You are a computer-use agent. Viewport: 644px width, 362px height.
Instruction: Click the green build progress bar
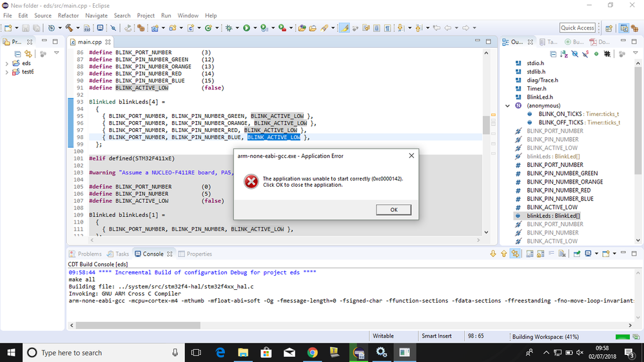tap(623, 337)
